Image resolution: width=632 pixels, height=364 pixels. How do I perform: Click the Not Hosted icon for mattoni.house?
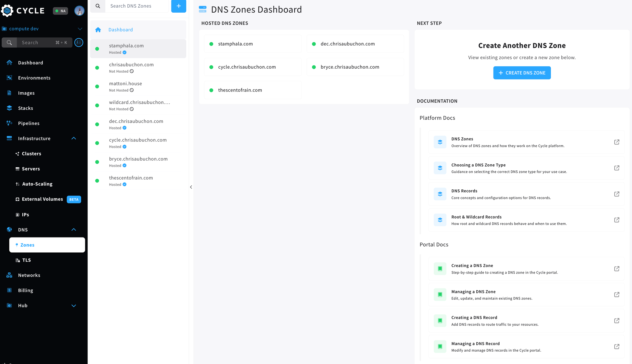tap(132, 90)
